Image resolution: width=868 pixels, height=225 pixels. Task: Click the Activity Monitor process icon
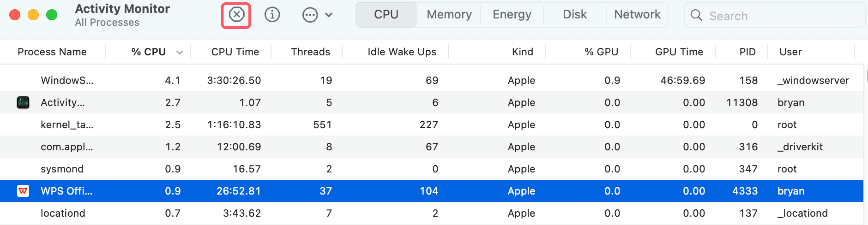pos(23,102)
